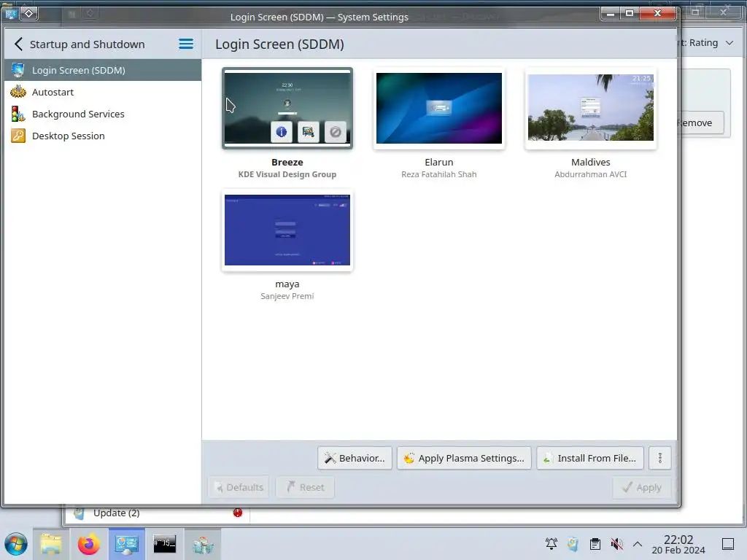Viewport: 747px width, 560px height.
Task: Open the application launcher start button
Action: [16, 544]
